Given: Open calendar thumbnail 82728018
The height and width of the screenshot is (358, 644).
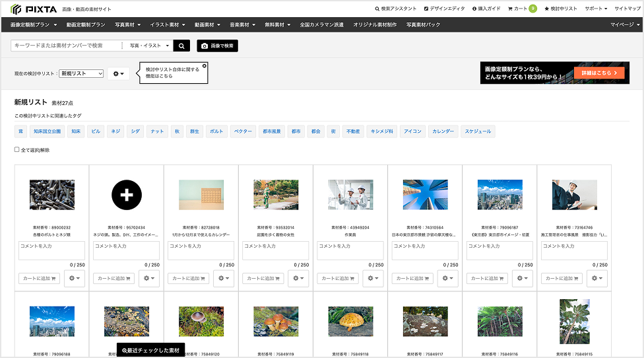Looking at the screenshot, I should coord(201,195).
